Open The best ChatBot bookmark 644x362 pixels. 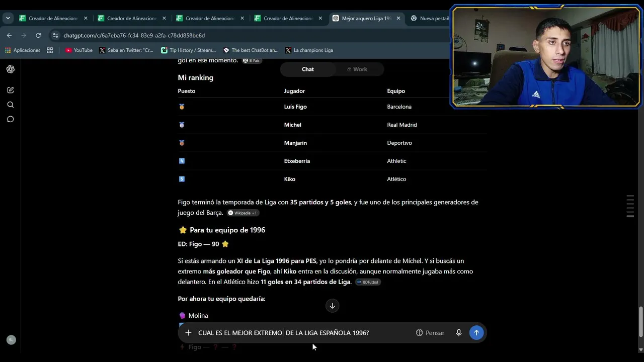click(251, 50)
